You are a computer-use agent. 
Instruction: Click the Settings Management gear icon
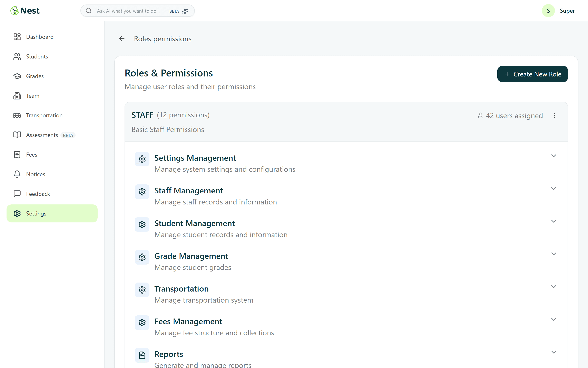(142, 159)
